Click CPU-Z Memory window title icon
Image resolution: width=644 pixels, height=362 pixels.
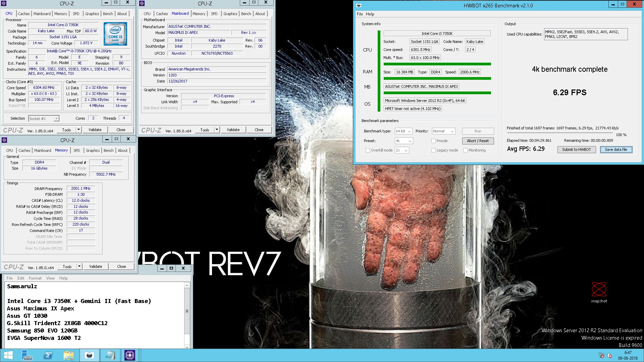(4, 140)
